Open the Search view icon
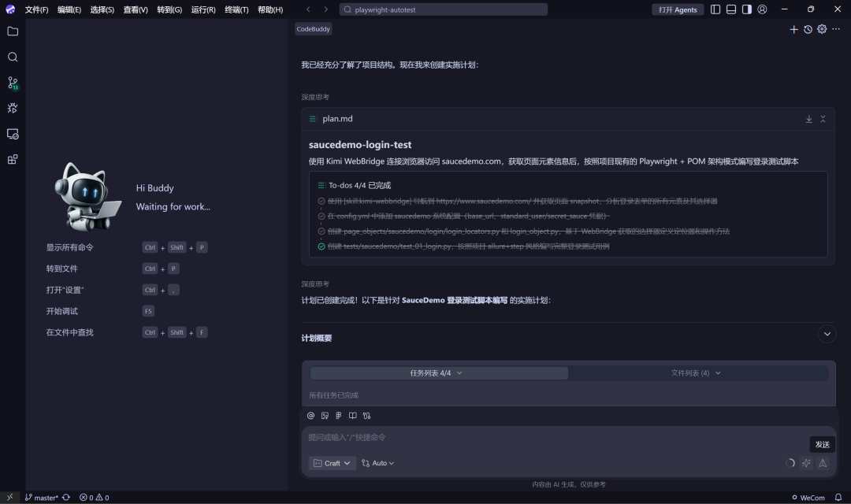The height and width of the screenshot is (504, 851). tap(13, 57)
